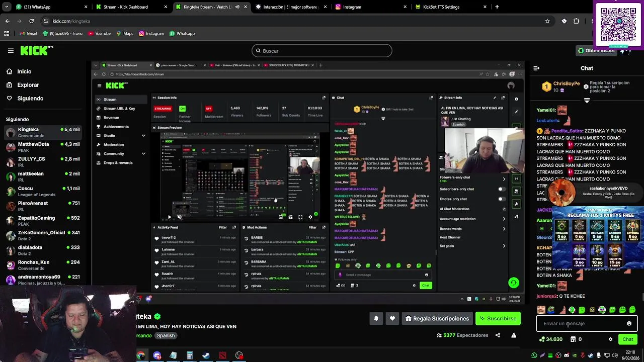Click pencil edit icon in streamed Stream info
This screenshot has width=644, height=362.
pyautogui.click(x=495, y=98)
